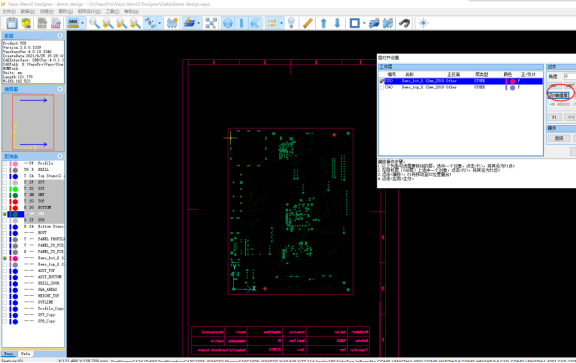This screenshot has height=363, width=576.
Task: Click the crosshair target icon in toolbar
Action: [x=423, y=23]
